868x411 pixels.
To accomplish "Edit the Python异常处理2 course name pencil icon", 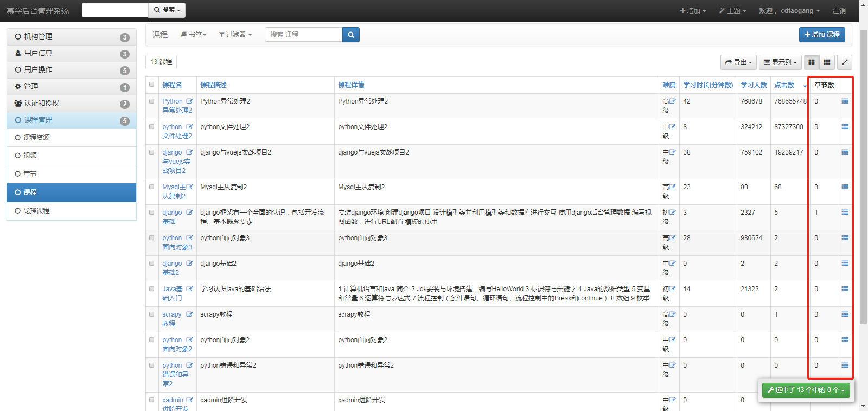I will [x=189, y=101].
